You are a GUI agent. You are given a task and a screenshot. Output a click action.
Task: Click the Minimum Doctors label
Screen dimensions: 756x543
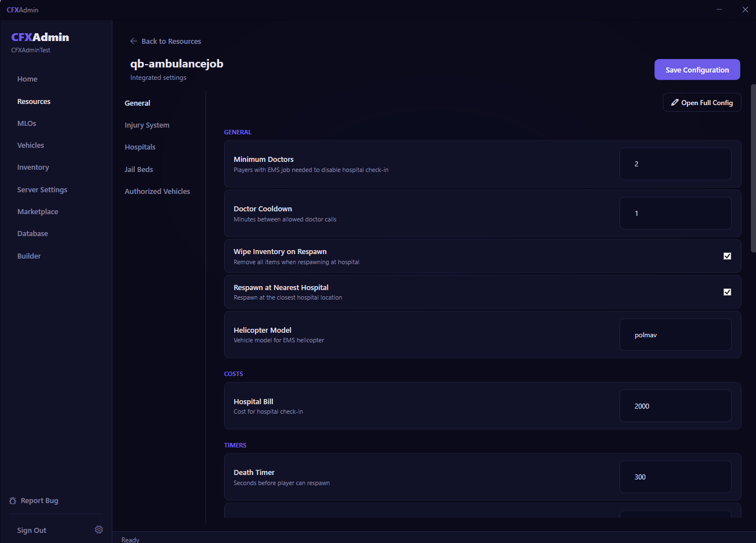[x=263, y=160]
